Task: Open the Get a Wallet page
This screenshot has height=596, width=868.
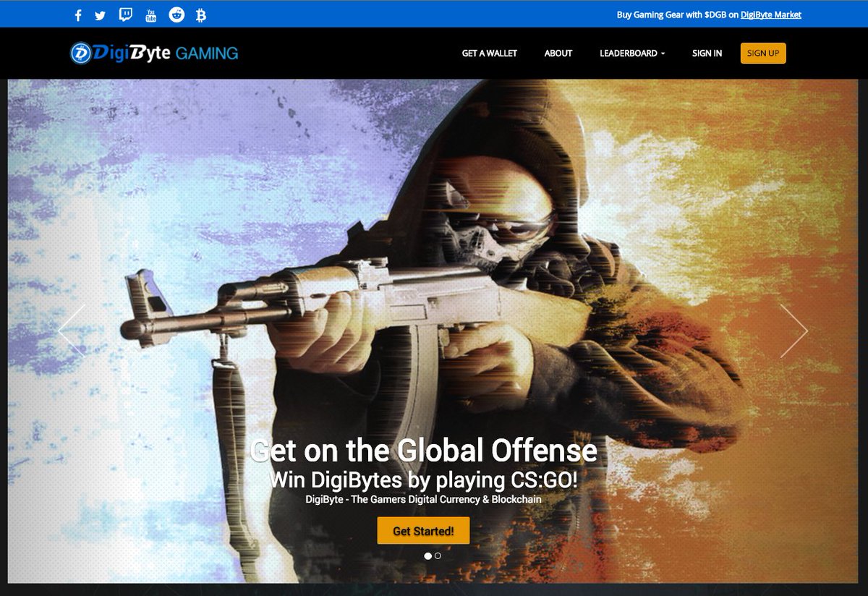Action: tap(490, 53)
